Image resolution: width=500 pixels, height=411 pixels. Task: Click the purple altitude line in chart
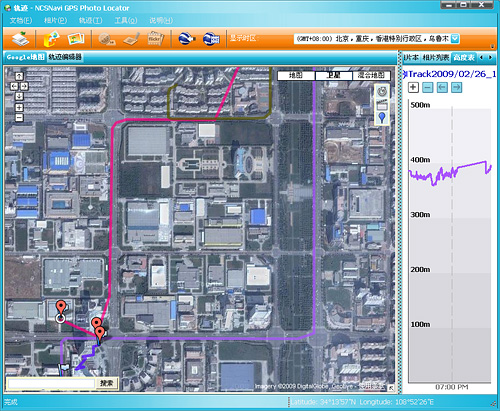pyautogui.click(x=450, y=172)
